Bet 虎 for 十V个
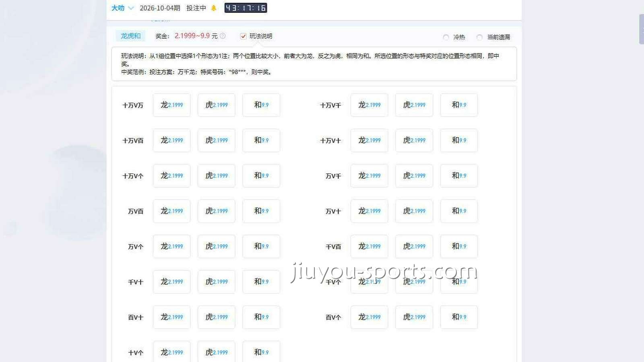 [x=216, y=352]
